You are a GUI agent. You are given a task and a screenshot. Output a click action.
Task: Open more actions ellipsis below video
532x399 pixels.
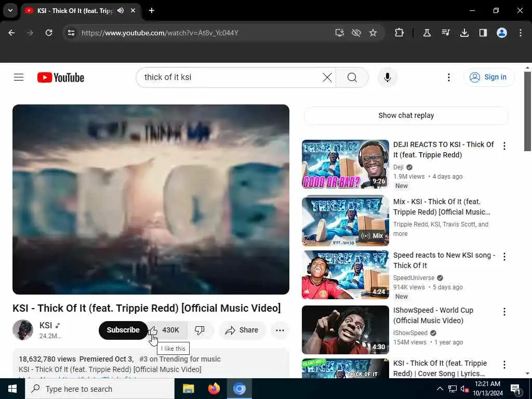point(280,330)
